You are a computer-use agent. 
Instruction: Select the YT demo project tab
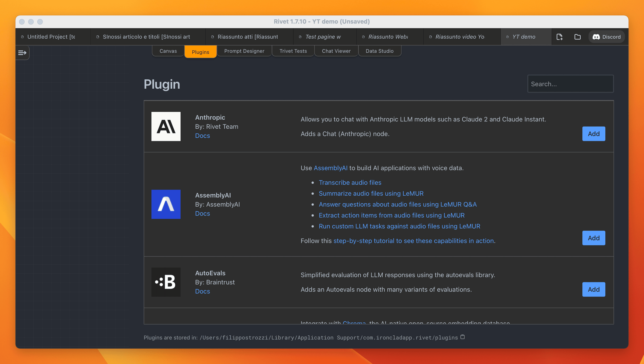point(526,37)
